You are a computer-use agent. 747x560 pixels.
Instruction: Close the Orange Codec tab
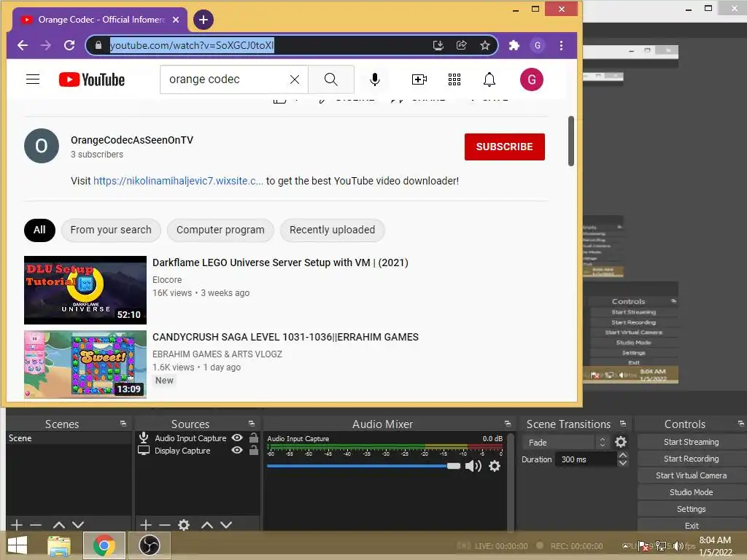point(176,20)
